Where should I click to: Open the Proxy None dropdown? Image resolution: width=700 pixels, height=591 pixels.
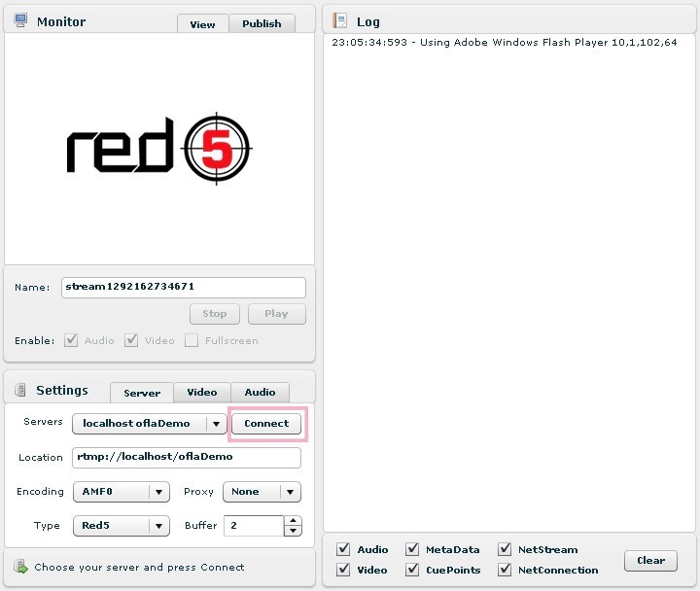coord(262,492)
